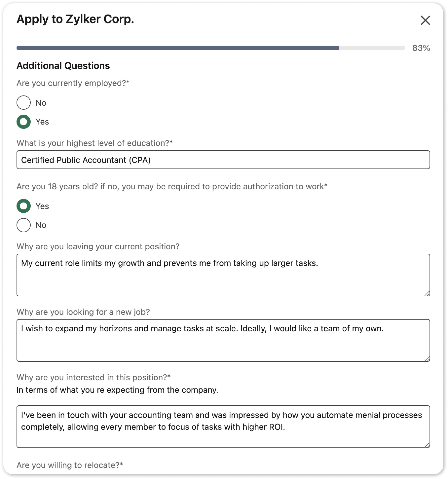
Task: Close the Apply to Zylker Corp. dialog
Action: [425, 20]
